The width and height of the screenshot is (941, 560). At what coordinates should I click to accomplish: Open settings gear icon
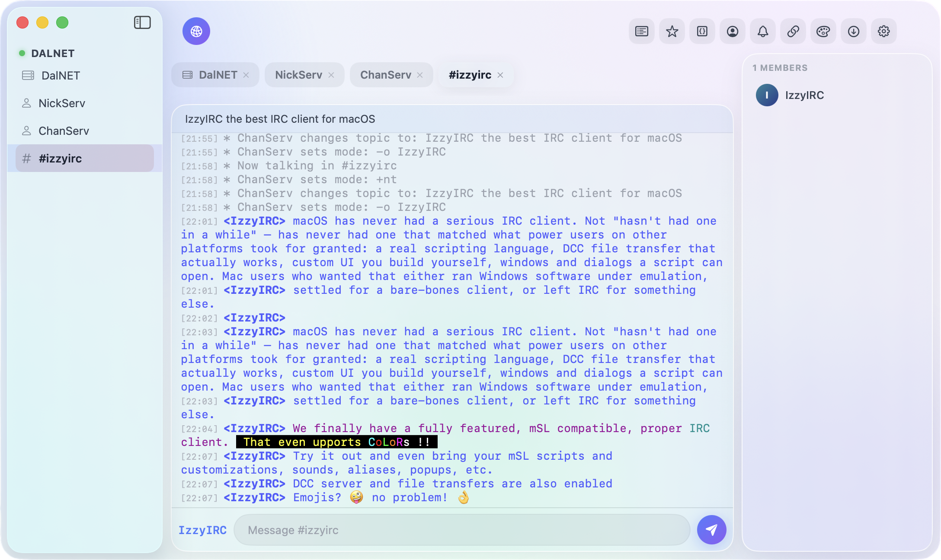pyautogui.click(x=884, y=31)
